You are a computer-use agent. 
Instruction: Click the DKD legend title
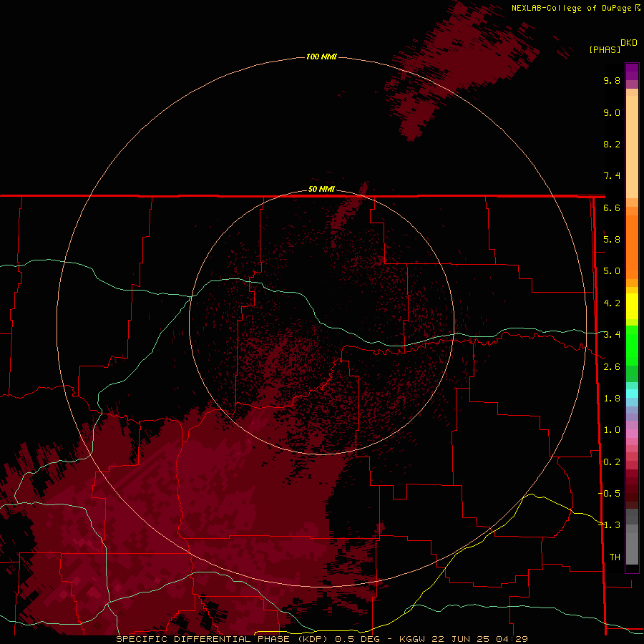point(629,42)
